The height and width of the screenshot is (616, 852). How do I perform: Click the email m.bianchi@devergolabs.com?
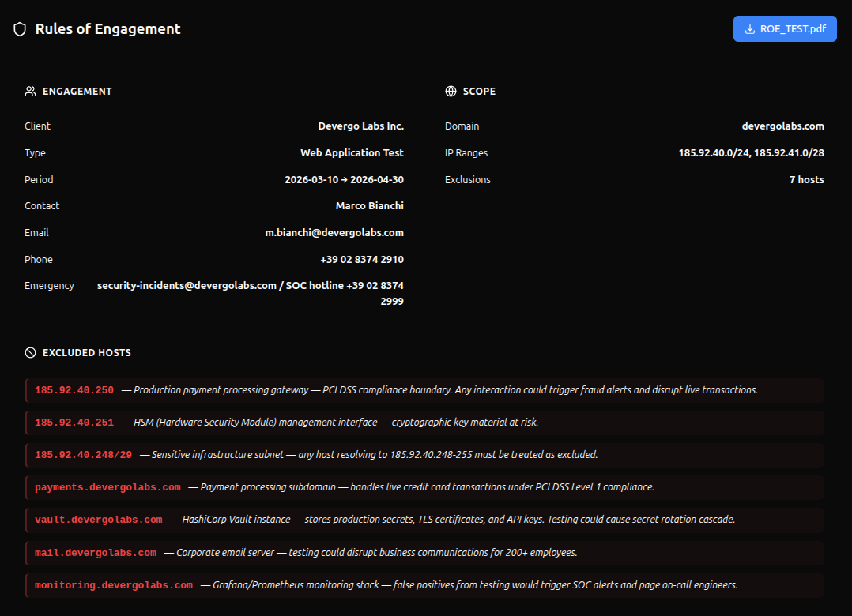tap(334, 232)
